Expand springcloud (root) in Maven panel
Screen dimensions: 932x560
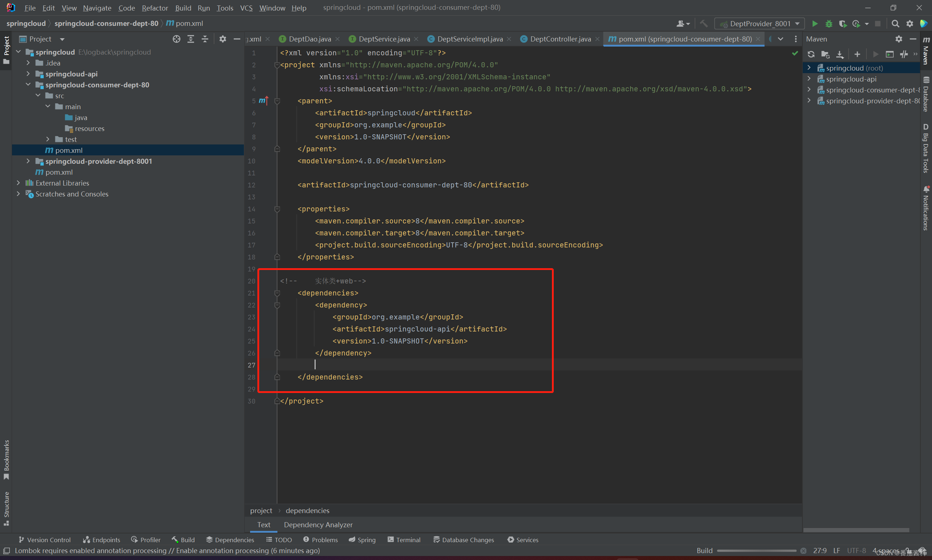tap(809, 68)
